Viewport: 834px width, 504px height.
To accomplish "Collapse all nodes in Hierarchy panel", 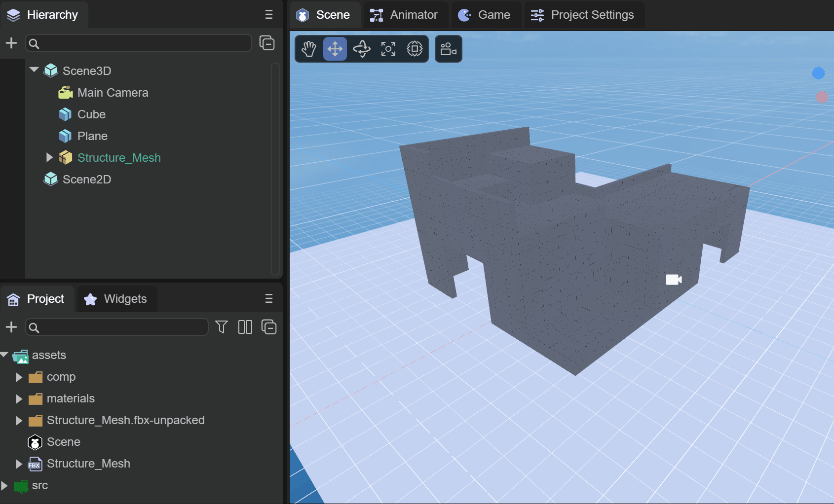I will click(267, 43).
